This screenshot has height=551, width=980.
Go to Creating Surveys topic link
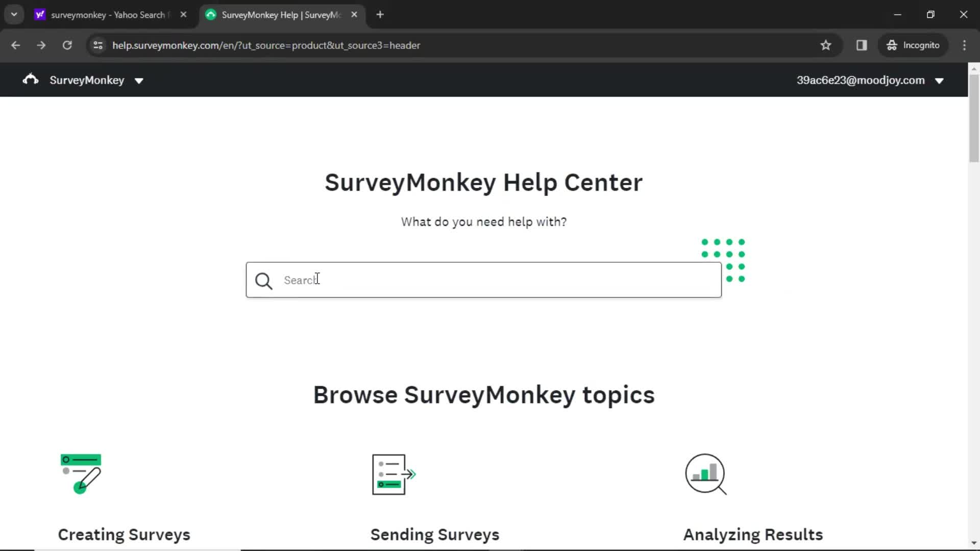coord(124,534)
